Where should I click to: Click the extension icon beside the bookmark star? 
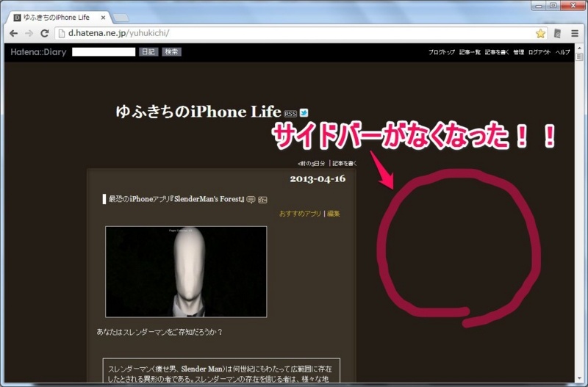(x=558, y=33)
